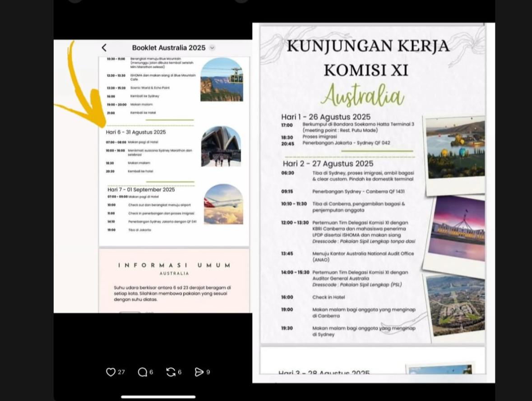Viewport: 532px width, 401px height.
Task: Select the 'Berkumpul di Bandara Soekarno Hatta' entry
Action: 358,127
